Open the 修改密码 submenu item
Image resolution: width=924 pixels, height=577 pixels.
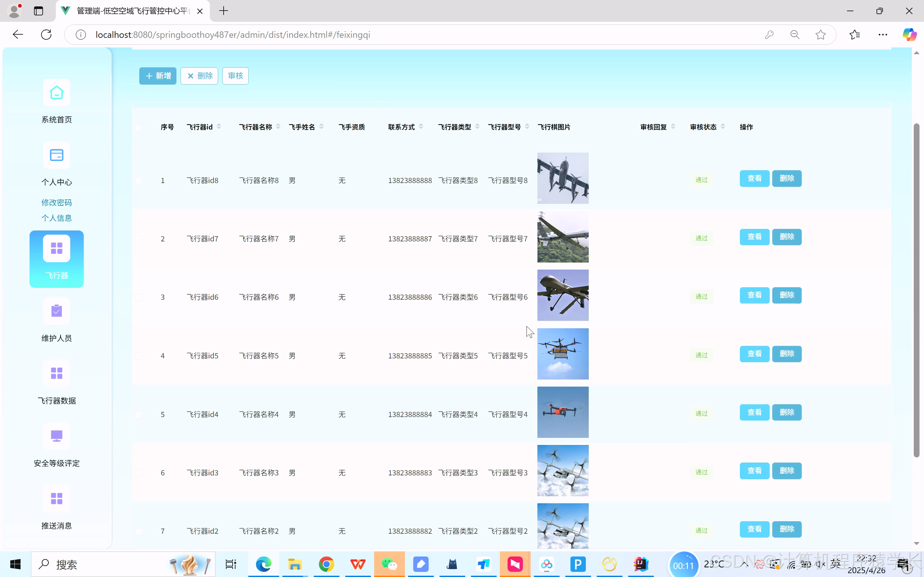56,203
